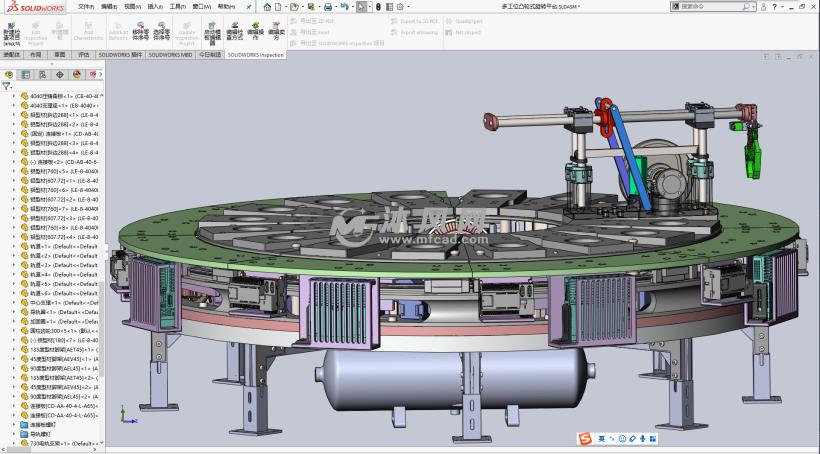Switch to SOLIDWORKS MBD tab

click(170, 56)
